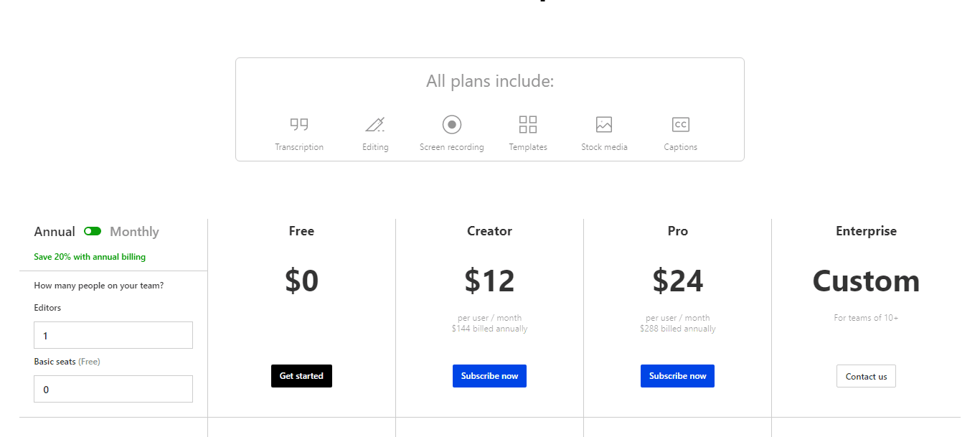Viewport: 980px width, 437px height.
Task: Click Contact us for Enterprise plan
Action: 866,376
